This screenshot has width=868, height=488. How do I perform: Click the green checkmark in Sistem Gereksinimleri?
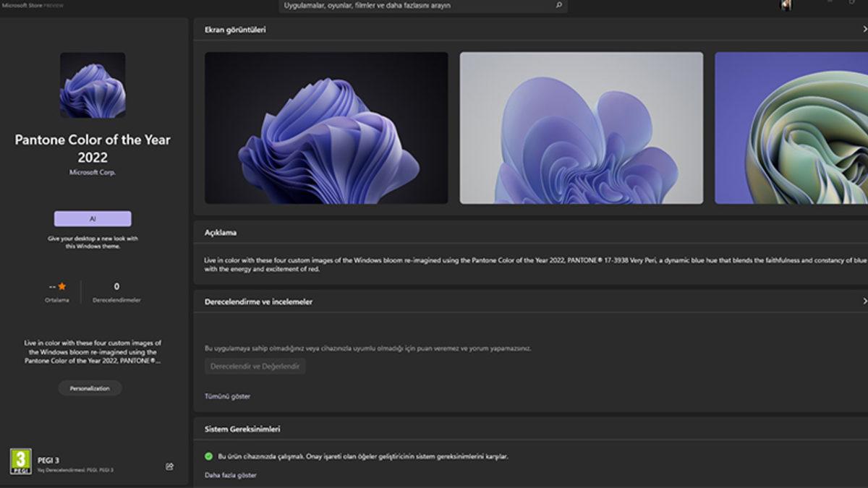(x=210, y=455)
